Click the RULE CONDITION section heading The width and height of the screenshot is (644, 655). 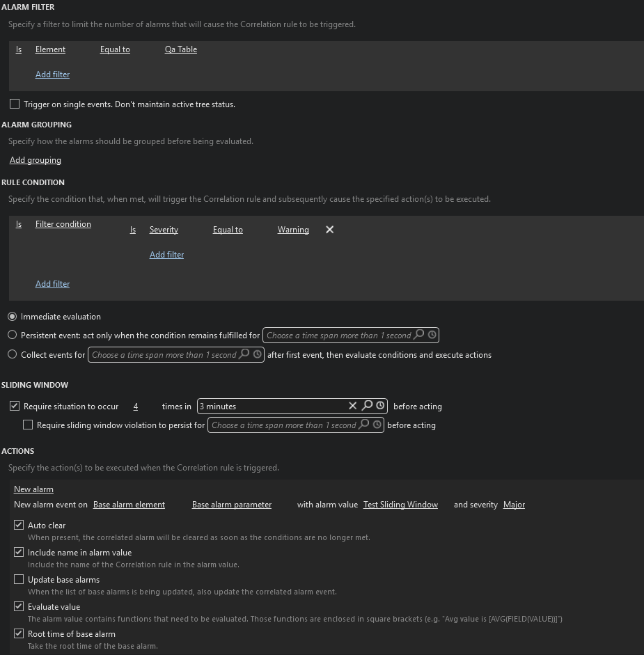click(33, 182)
